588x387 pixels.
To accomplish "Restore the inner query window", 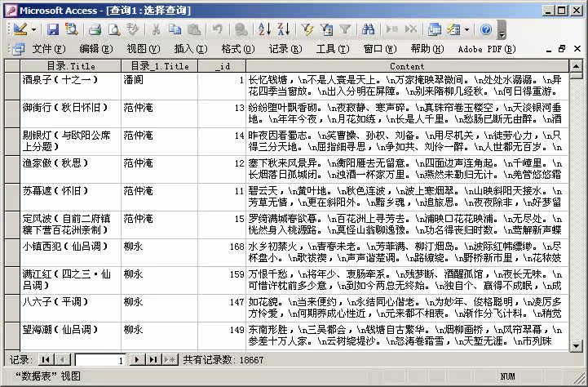I will tap(561, 49).
